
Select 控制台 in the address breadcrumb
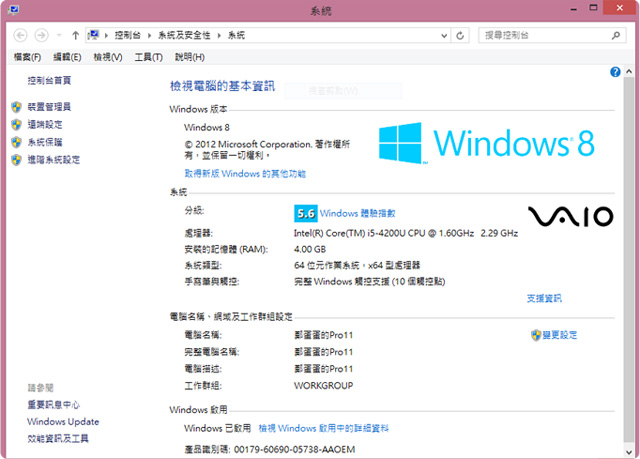coord(127,35)
